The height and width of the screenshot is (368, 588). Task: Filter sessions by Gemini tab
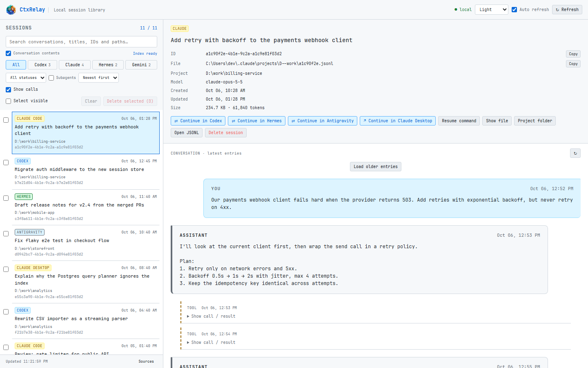click(x=141, y=65)
